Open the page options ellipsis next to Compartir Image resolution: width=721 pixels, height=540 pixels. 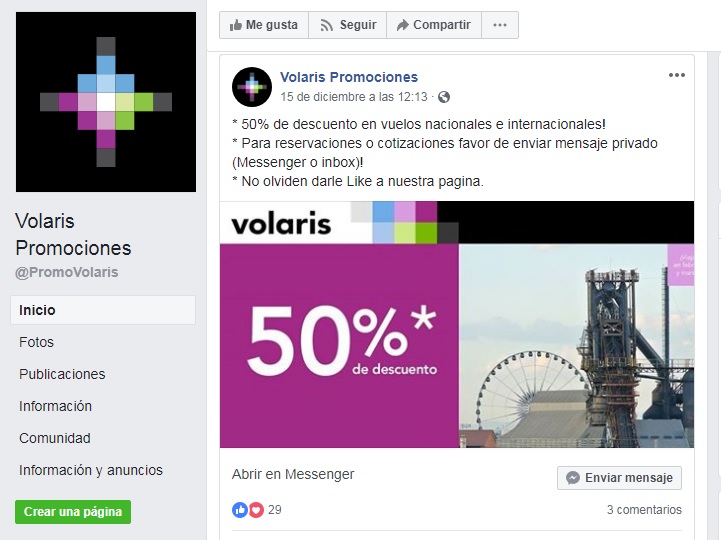tap(500, 25)
